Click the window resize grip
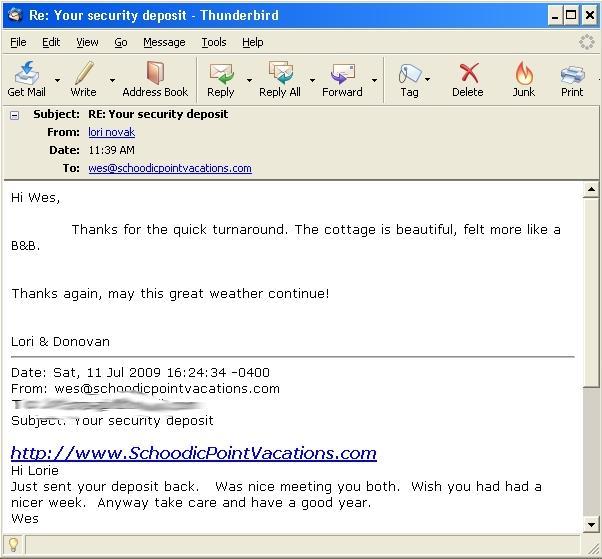Screen dimensions: 602x559 tap(594, 551)
